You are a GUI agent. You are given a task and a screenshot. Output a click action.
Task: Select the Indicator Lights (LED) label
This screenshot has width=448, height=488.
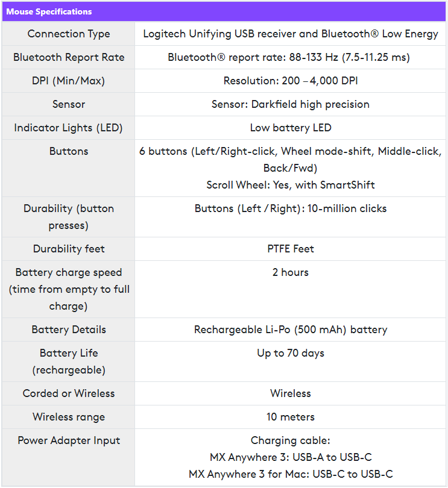[x=69, y=128]
